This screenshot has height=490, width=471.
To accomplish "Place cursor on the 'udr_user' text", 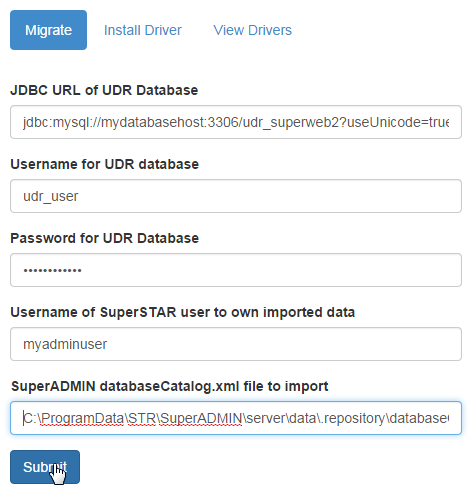I will tap(51, 196).
